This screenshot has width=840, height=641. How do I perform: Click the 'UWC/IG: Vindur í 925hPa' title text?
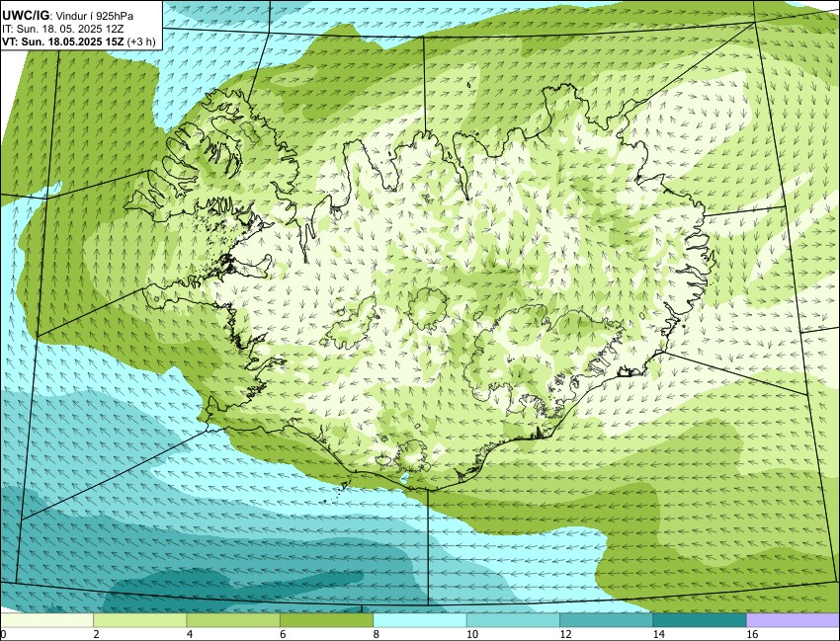click(68, 16)
